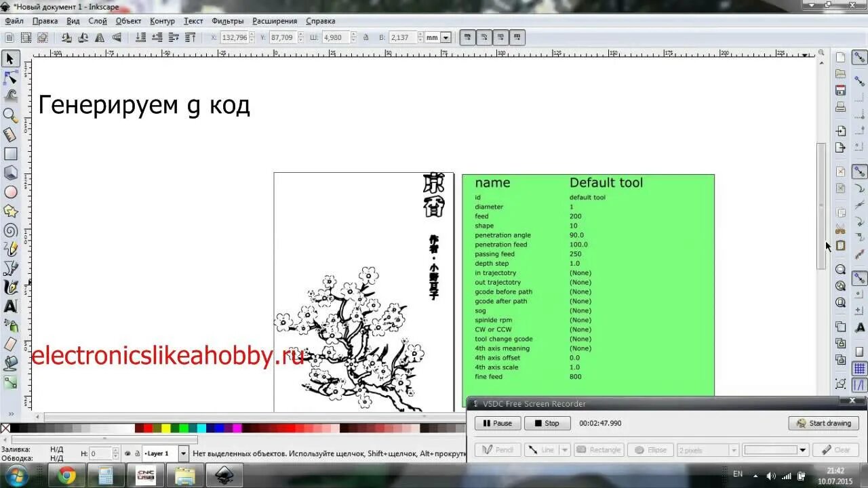Open CNC USB app in taskbar
This screenshot has width=868, height=488.
[x=145, y=476]
